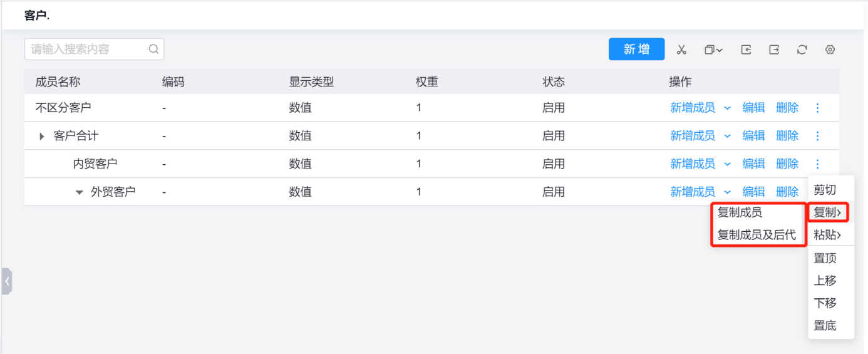Expand the 客户合计 tree node
Screen dimensions: 868x354
(x=42, y=136)
